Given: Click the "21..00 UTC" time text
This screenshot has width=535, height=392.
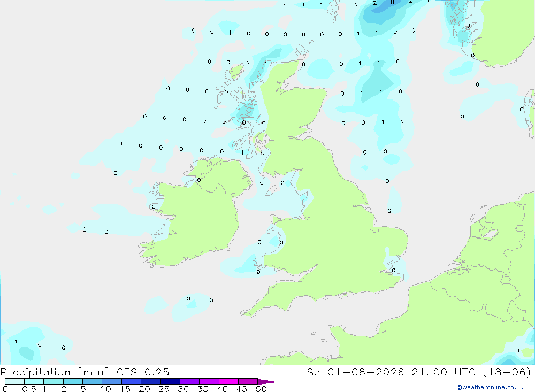Looking at the screenshot, I should (x=445, y=372).
